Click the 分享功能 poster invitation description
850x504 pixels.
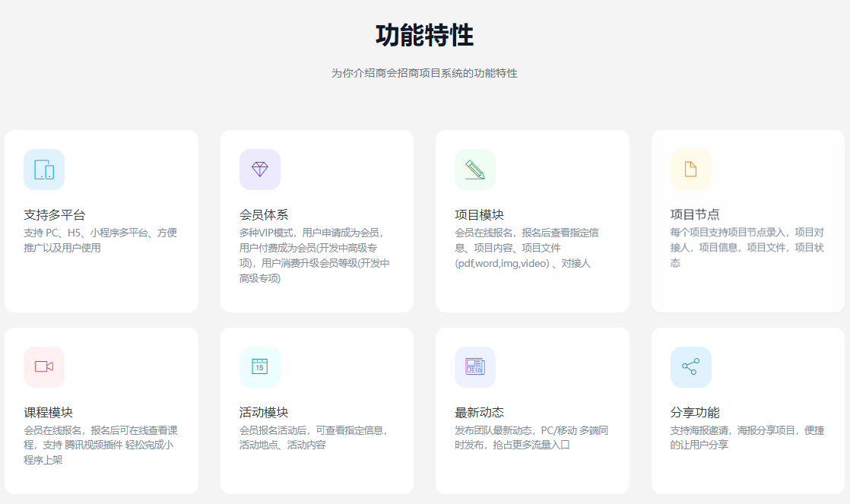click(747, 437)
